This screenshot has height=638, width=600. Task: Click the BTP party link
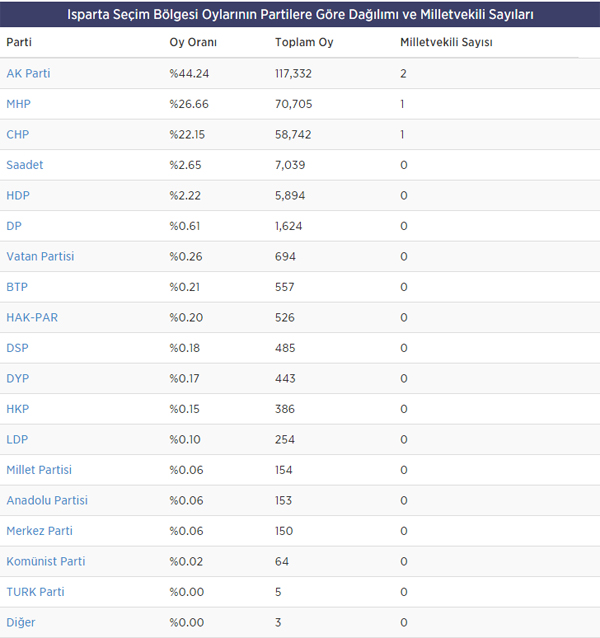(17, 287)
